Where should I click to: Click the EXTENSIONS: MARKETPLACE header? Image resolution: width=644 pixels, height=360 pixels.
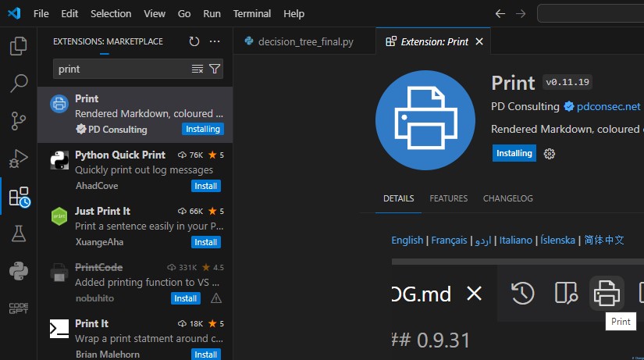[108, 41]
